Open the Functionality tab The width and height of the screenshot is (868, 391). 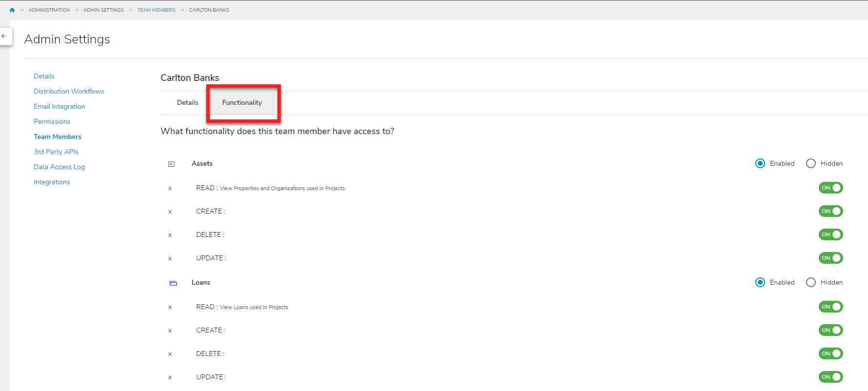click(242, 102)
